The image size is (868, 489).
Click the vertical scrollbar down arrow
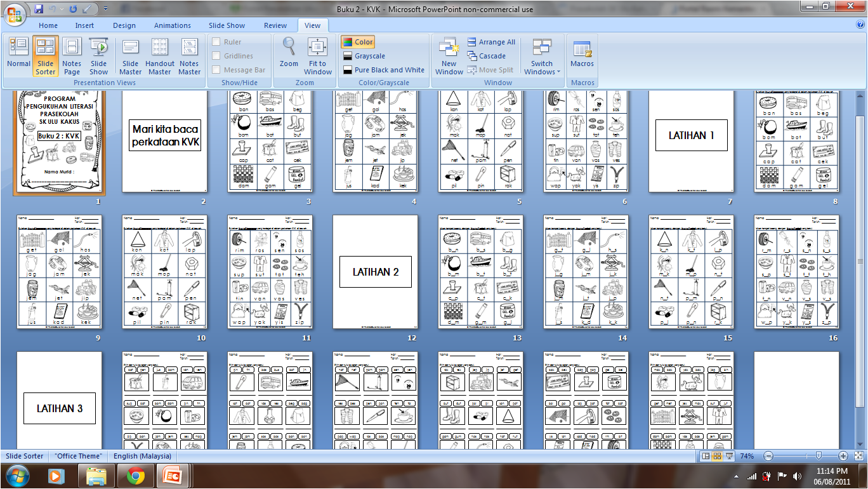click(862, 445)
